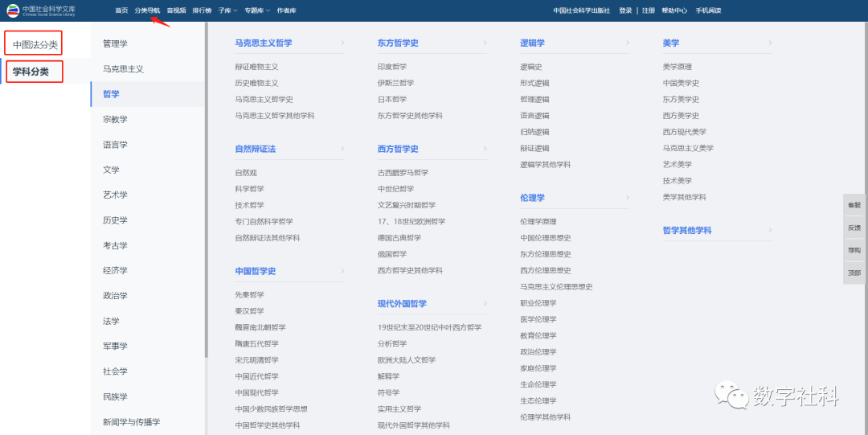Click the arrow next to 自然辩证法
Screen dimensions: 868x435
coord(342,149)
